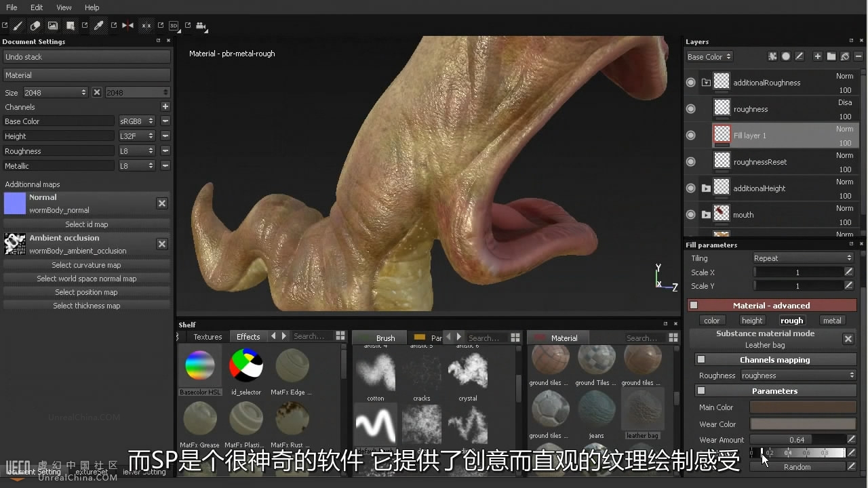
Task: Close the Substance material mode Leather bag
Action: (x=848, y=339)
